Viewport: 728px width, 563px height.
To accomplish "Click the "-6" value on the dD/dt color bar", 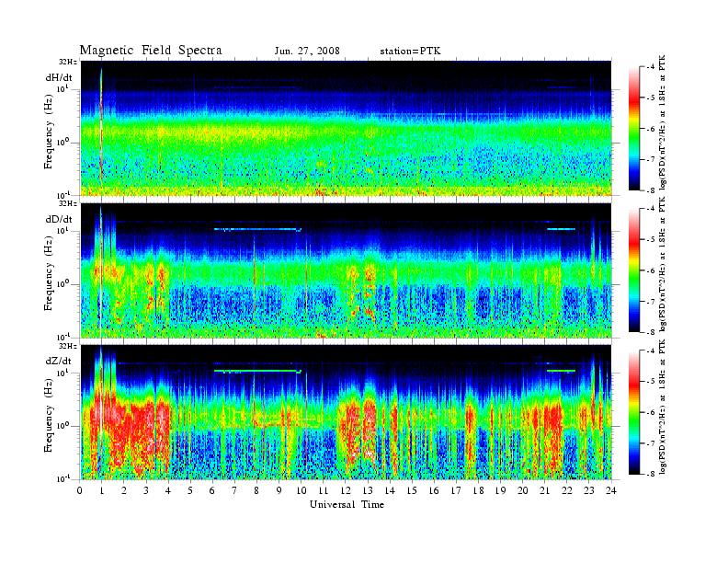I will coord(651,270).
